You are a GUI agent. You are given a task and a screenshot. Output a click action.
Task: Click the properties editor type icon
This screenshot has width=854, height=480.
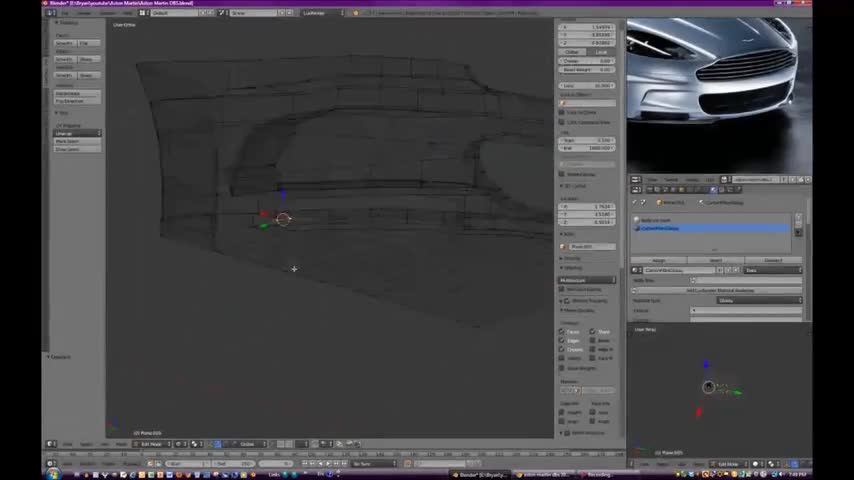click(x=636, y=190)
